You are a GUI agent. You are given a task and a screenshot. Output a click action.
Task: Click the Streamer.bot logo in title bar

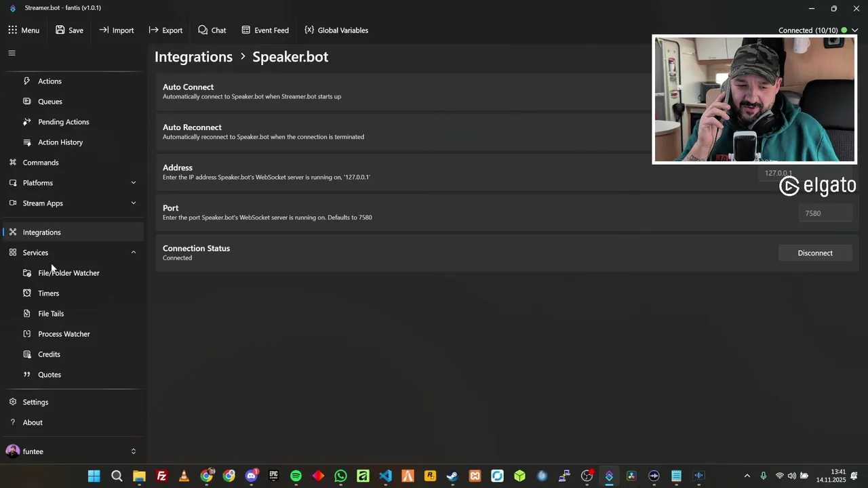click(12, 8)
